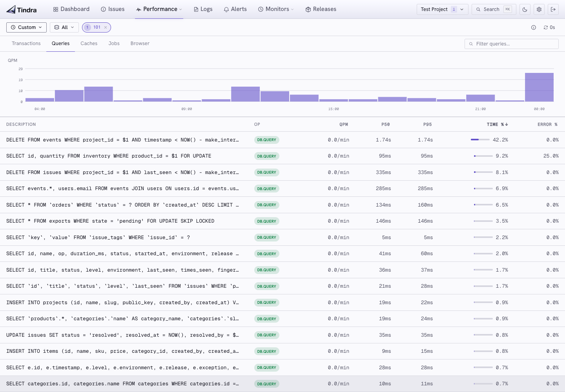This screenshot has height=392, width=565.
Task: Click DB.QUERY badge in DELETE events row
Action: click(x=267, y=140)
